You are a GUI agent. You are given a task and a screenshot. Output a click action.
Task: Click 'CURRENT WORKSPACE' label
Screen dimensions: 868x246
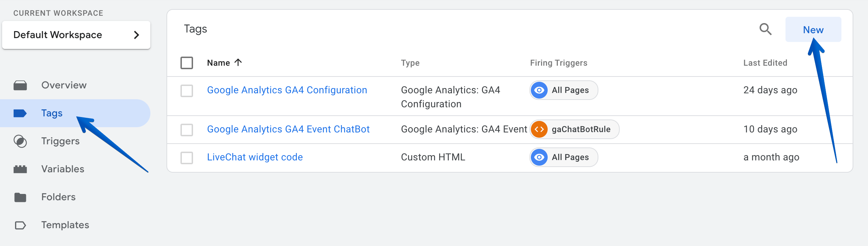pos(58,13)
